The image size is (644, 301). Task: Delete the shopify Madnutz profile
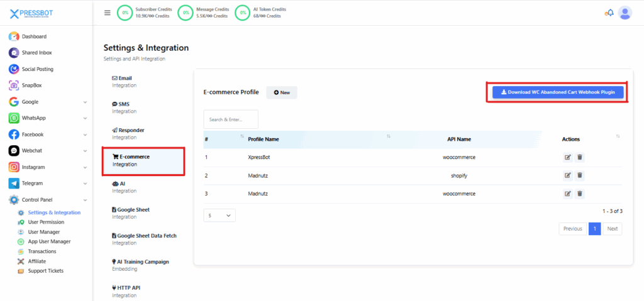(580, 175)
